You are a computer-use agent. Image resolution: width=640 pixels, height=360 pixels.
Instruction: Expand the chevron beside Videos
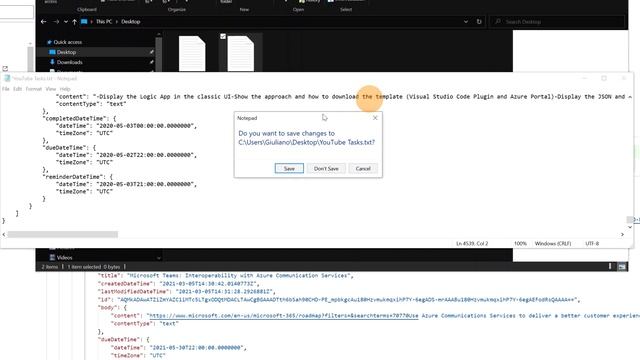(158, 258)
